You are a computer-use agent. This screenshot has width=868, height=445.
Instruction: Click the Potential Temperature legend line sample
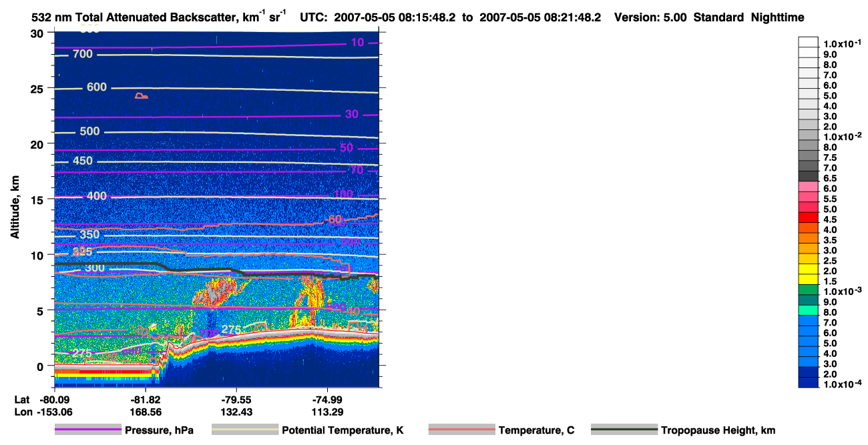pos(245,430)
